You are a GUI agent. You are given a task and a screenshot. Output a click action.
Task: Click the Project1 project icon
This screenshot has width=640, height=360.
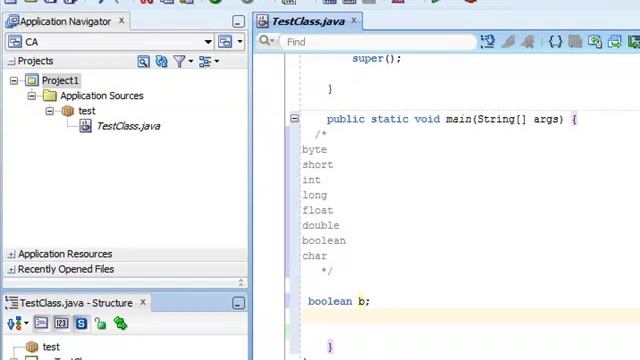(x=32, y=80)
